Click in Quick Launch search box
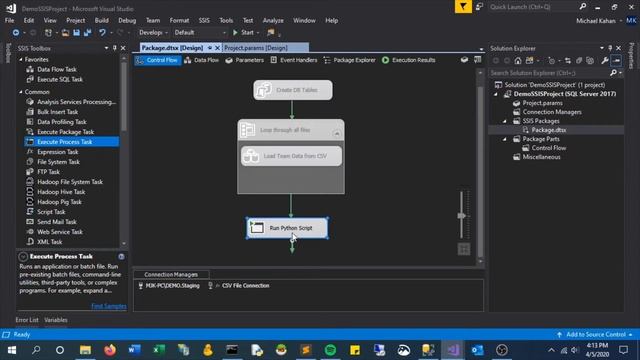 (533, 7)
